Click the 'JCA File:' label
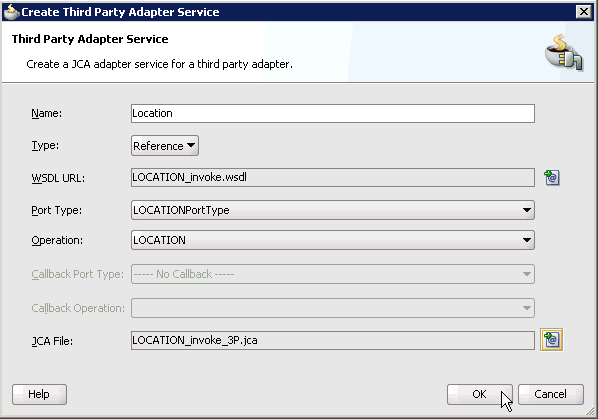 coord(52,341)
